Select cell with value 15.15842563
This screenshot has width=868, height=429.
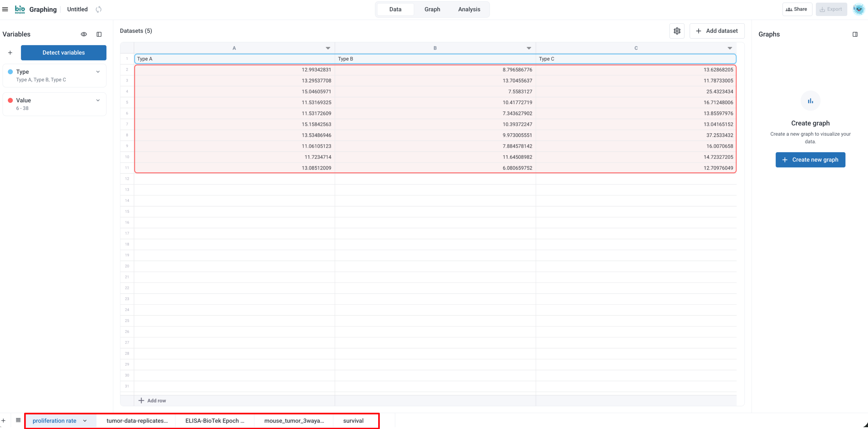pyautogui.click(x=235, y=124)
